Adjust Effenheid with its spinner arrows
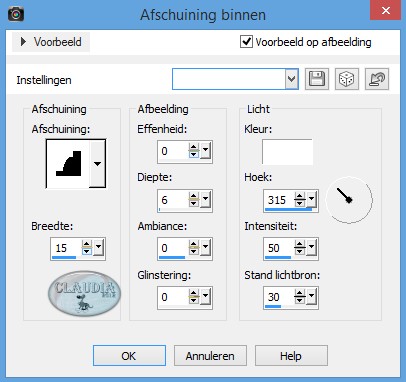The width and height of the screenshot is (406, 382). [194, 151]
